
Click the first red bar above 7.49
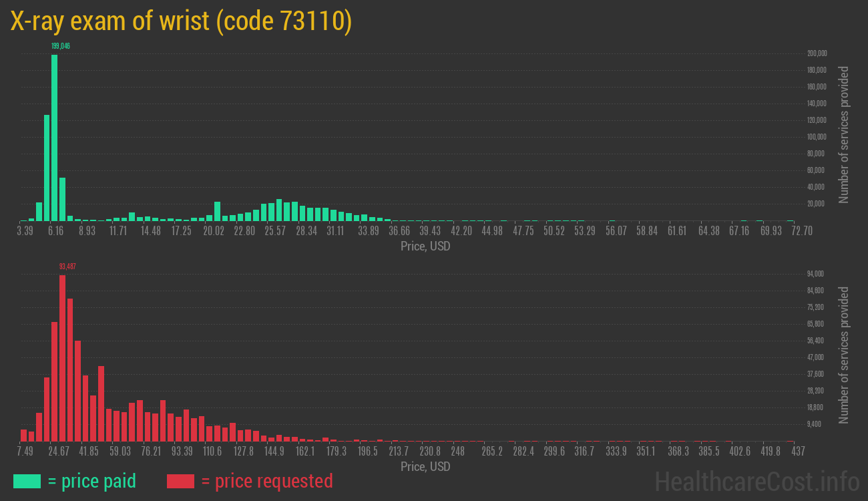pyautogui.click(x=24, y=435)
